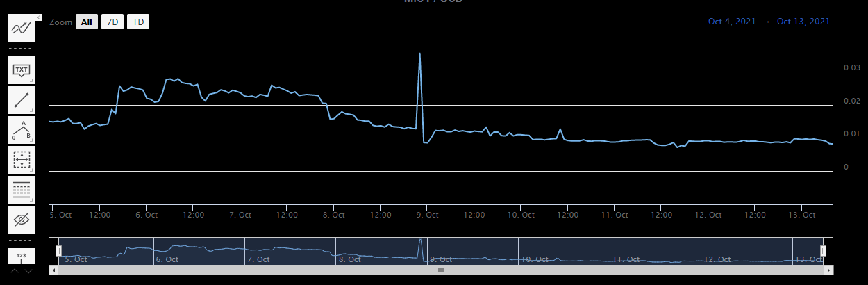This screenshot has height=285, width=868.
Task: Click the 123 counter tool icon
Action: click(22, 256)
